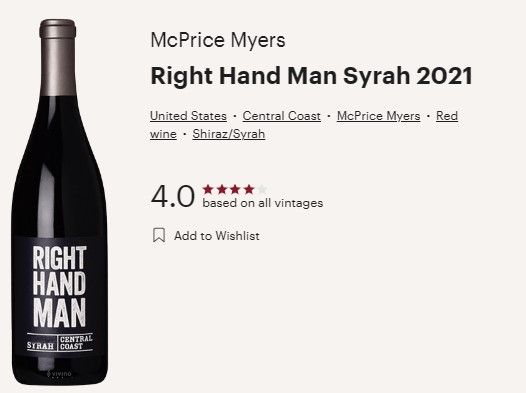This screenshot has height=393, width=526.
Task: Click the bookmark wishlist icon
Action: coord(159,235)
